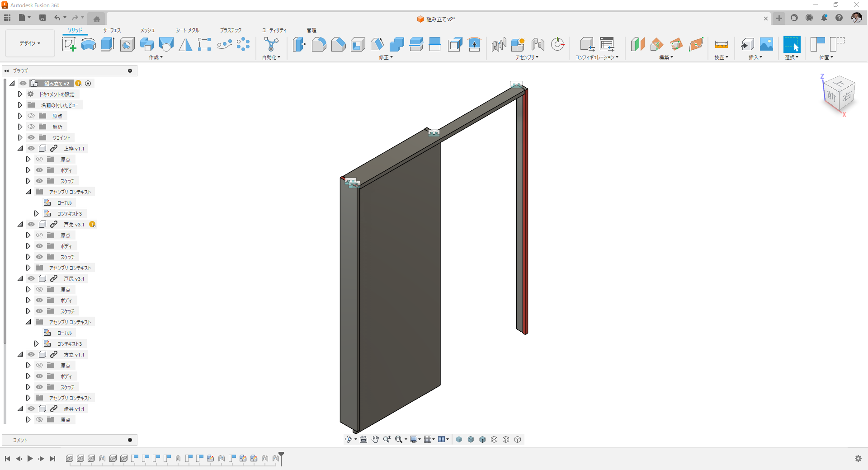Activate the window Select tool

[792, 44]
